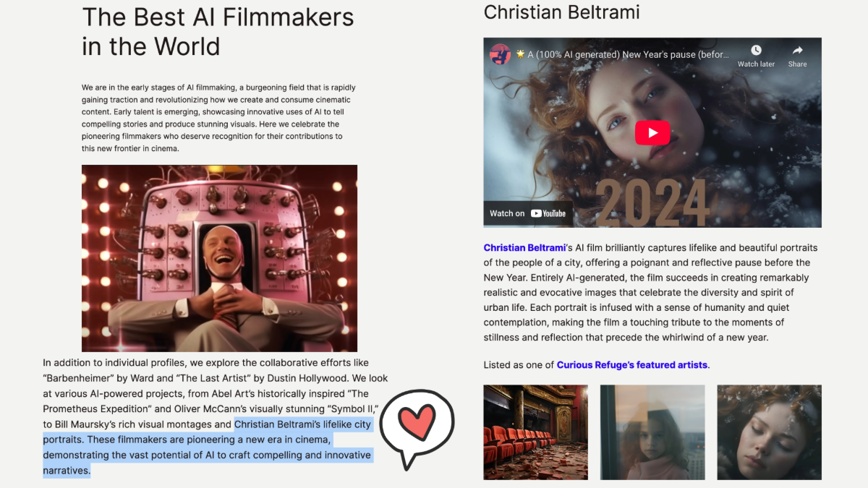This screenshot has width=868, height=488.
Task: Play the embedded YouTube video
Action: pos(652,132)
